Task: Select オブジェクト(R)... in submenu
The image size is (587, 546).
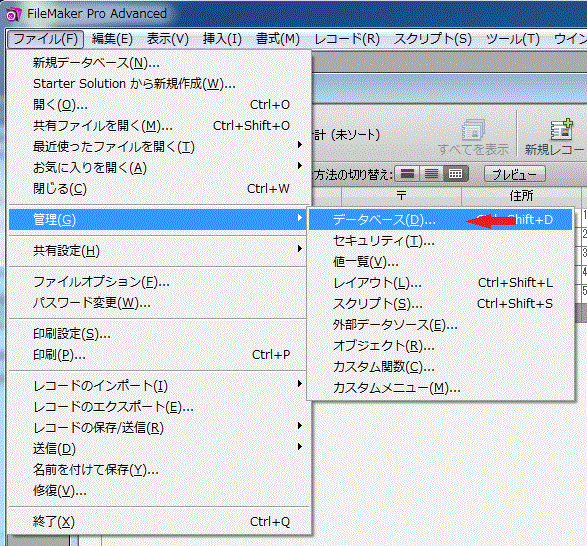Action: (441, 346)
